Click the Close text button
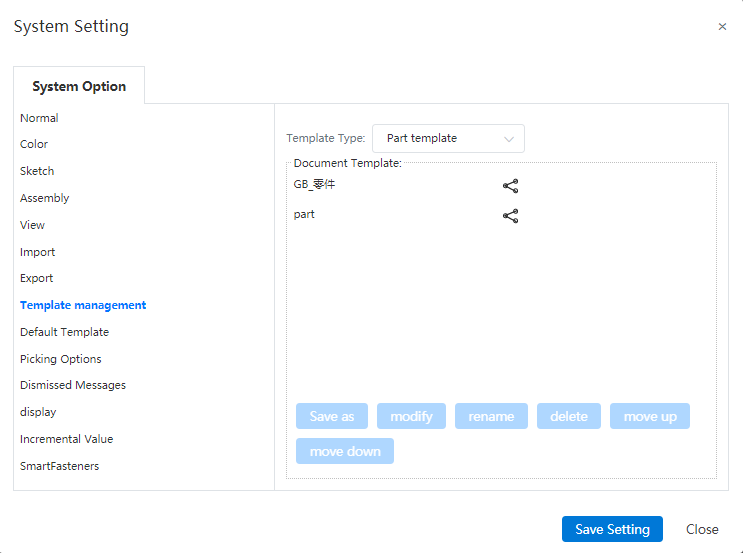 [x=702, y=529]
